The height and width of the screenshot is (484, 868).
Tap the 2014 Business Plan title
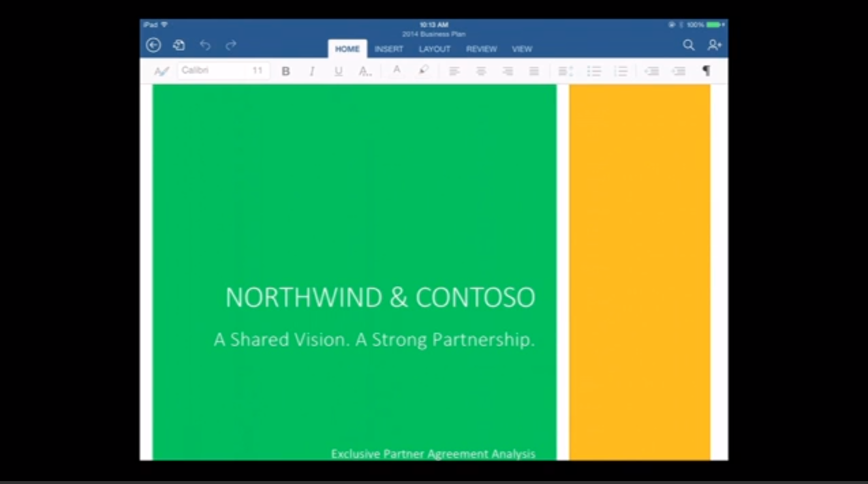pos(434,34)
